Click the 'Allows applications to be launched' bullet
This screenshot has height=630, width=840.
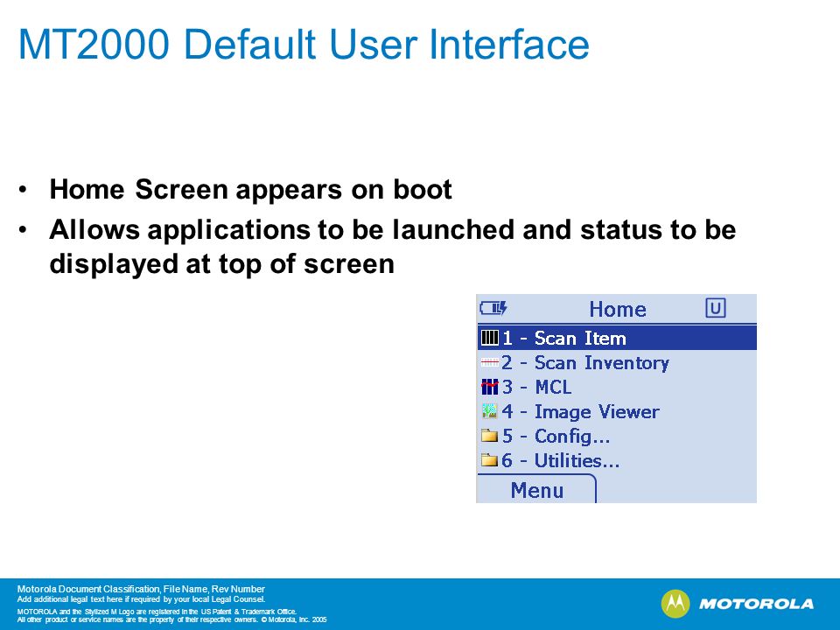[x=393, y=247]
